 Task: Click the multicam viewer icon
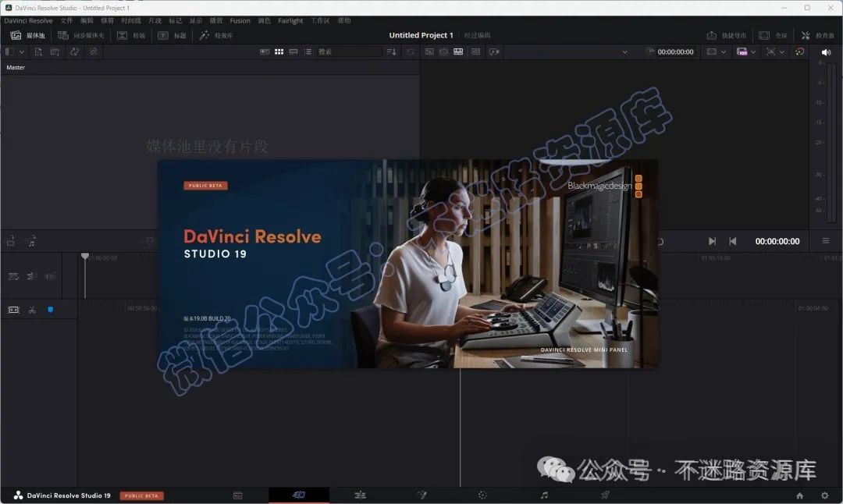pos(476,51)
